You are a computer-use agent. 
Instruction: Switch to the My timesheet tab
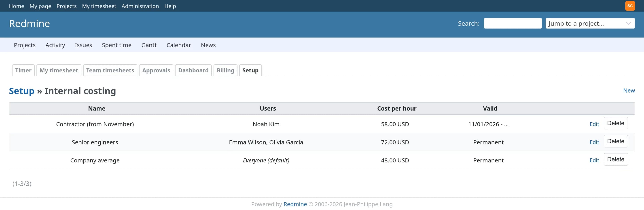59,70
